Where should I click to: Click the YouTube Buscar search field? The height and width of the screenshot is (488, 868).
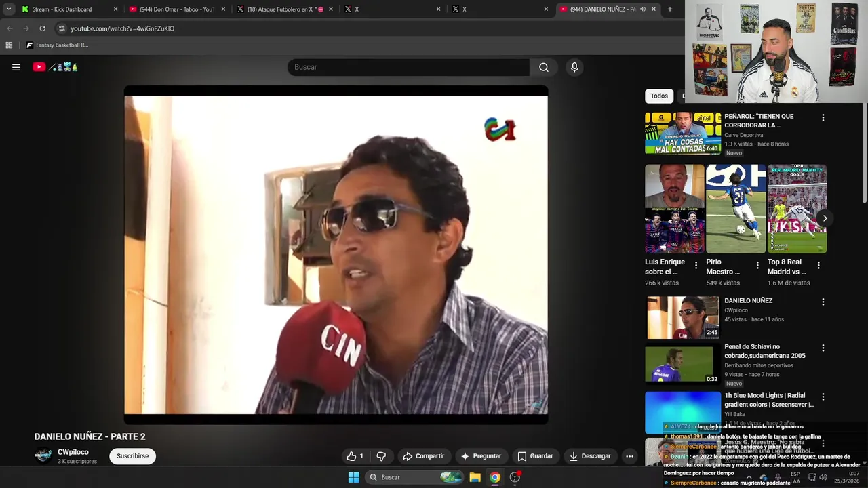point(408,67)
